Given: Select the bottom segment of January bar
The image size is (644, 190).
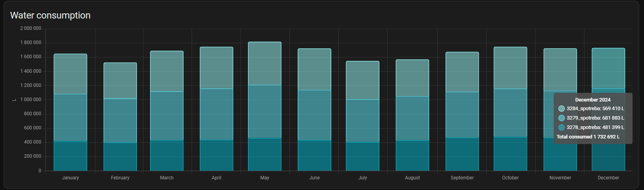Looking at the screenshot, I should 70,156.
